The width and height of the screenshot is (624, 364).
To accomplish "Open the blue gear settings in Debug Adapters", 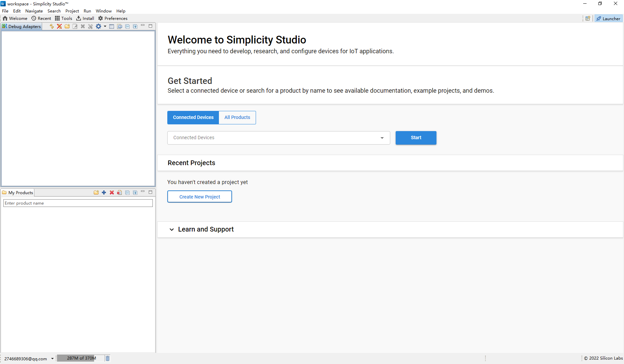I will click(98, 26).
